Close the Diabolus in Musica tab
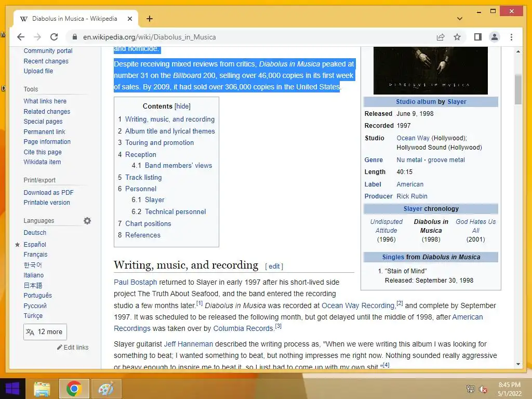Screen dimensions: 532x399 tap(129, 19)
